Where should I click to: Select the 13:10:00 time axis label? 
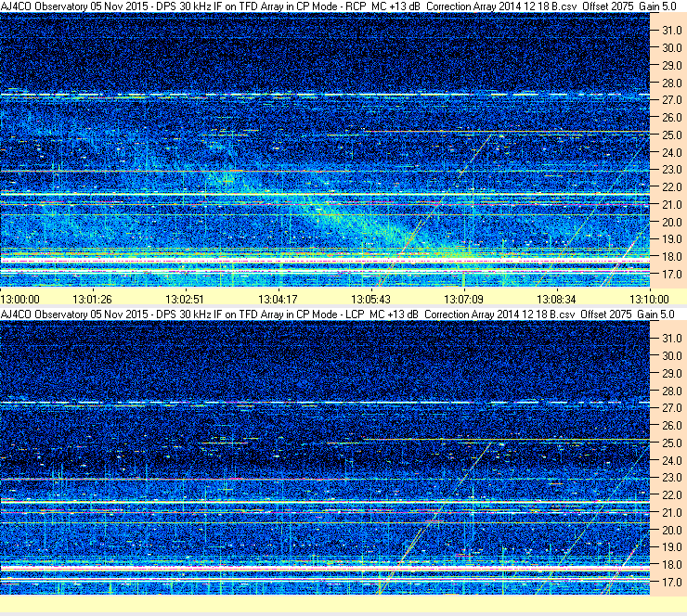(x=649, y=300)
